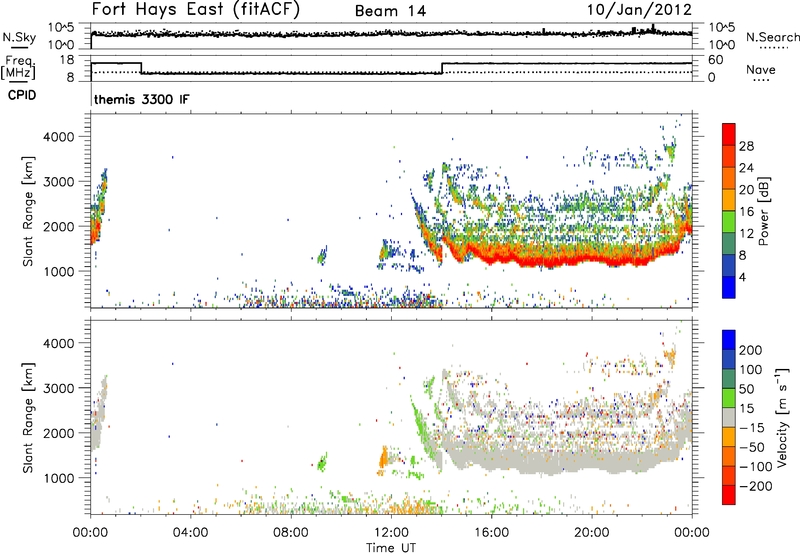Click the 'Beam 14' label
Screen dimensions: 800x554
pos(390,11)
